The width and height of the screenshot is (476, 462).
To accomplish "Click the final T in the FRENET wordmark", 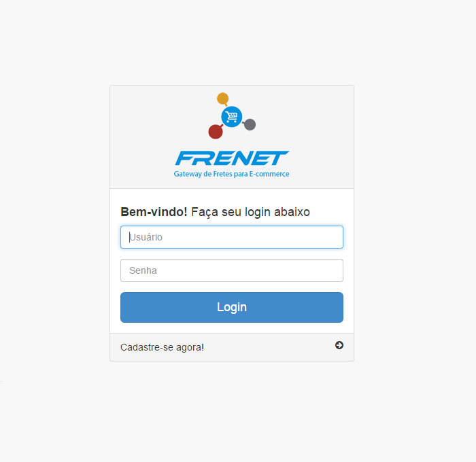I will (279, 158).
